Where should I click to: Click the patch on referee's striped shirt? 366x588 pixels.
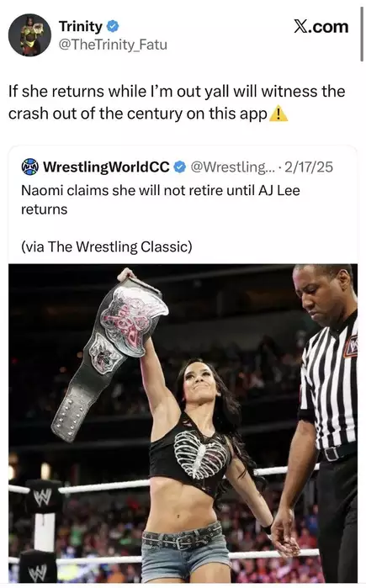tap(351, 348)
